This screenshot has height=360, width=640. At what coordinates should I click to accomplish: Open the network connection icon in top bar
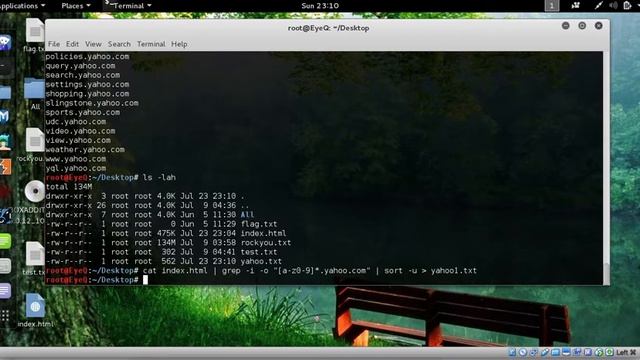tap(598, 5)
